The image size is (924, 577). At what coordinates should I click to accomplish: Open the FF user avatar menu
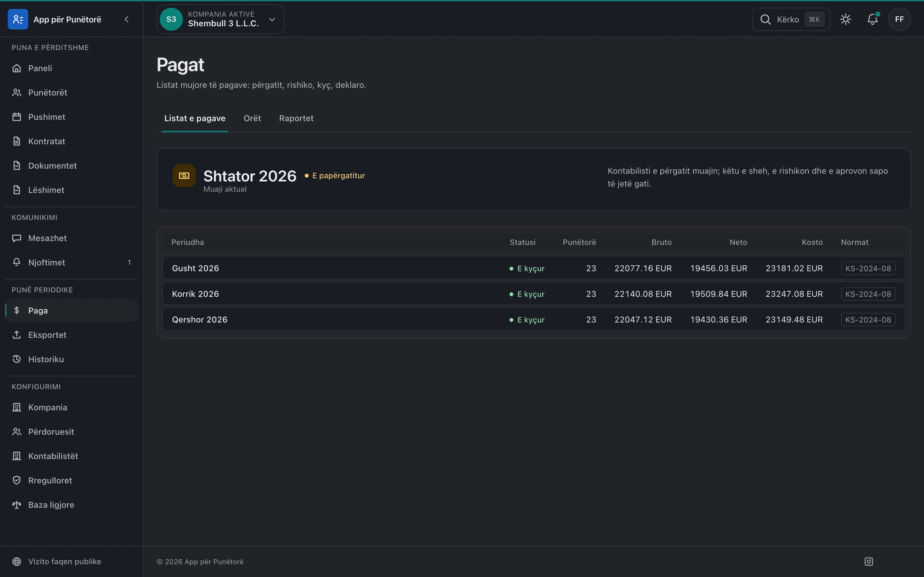[899, 20]
